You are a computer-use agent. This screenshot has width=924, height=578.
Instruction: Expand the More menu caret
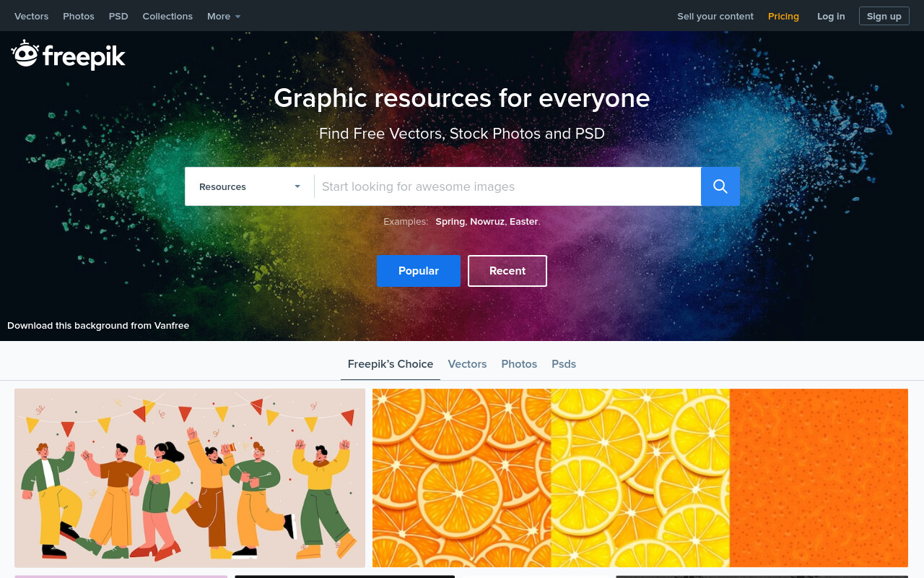[238, 17]
